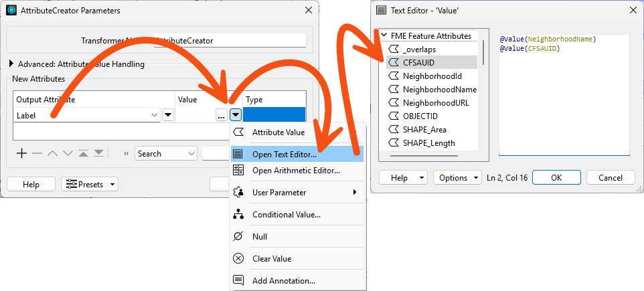Click Cancel in Text Editor
The width and height of the screenshot is (644, 291).
pyautogui.click(x=611, y=178)
